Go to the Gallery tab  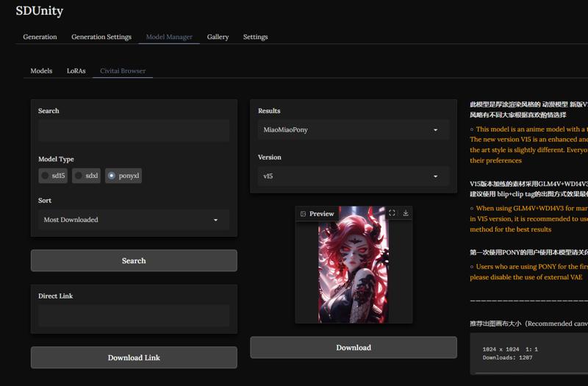click(218, 37)
